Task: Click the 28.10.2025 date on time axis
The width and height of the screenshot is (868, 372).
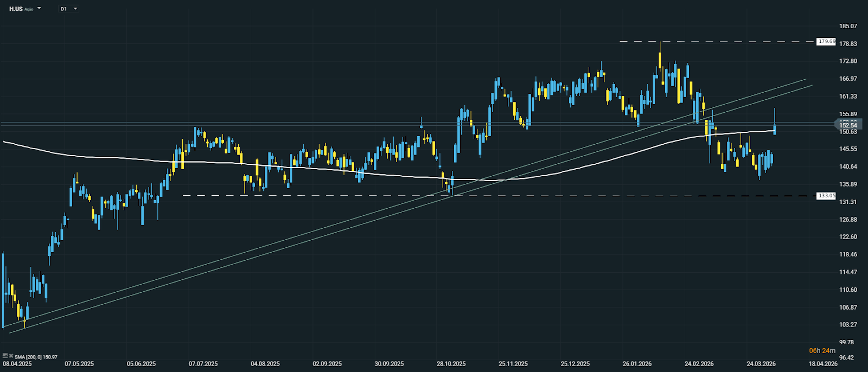Action: [x=451, y=364]
